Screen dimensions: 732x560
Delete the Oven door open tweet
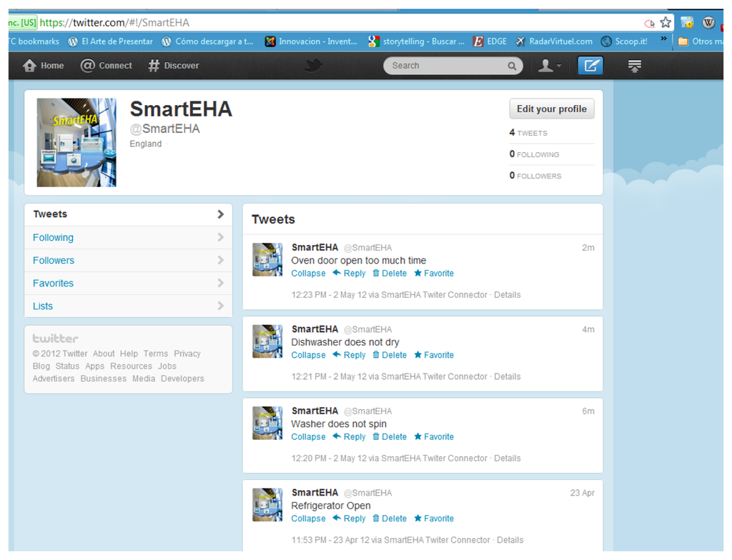tap(390, 274)
